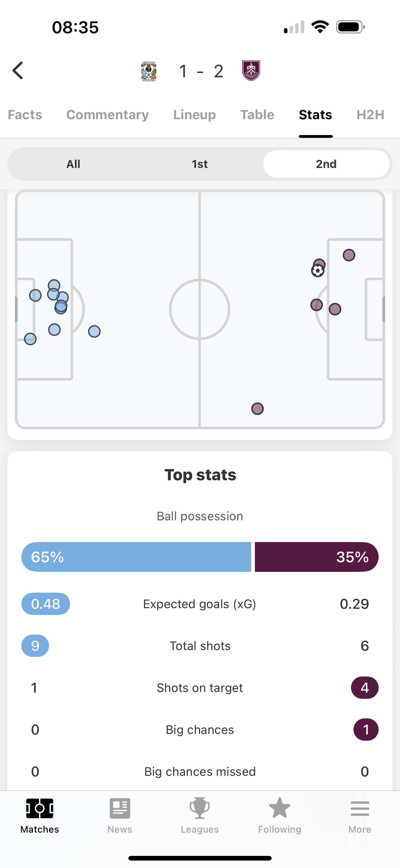Screen dimensions: 400x868
Task: Open the Following star icon
Action: tap(279, 809)
